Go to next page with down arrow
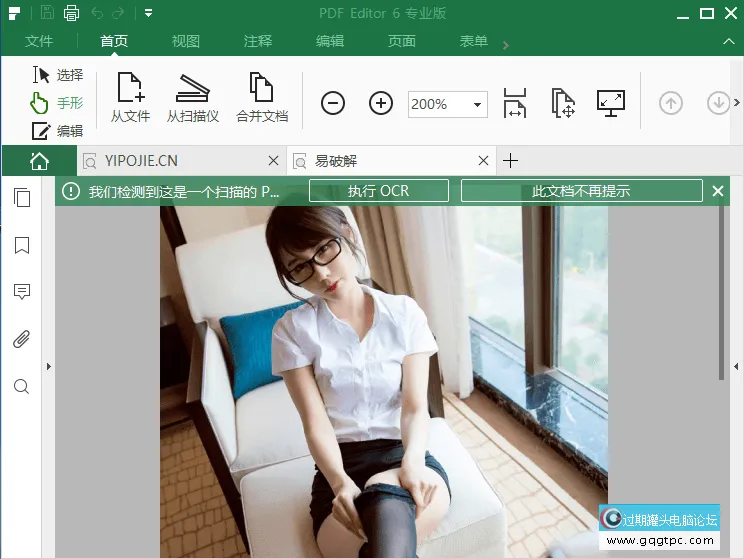 click(718, 103)
